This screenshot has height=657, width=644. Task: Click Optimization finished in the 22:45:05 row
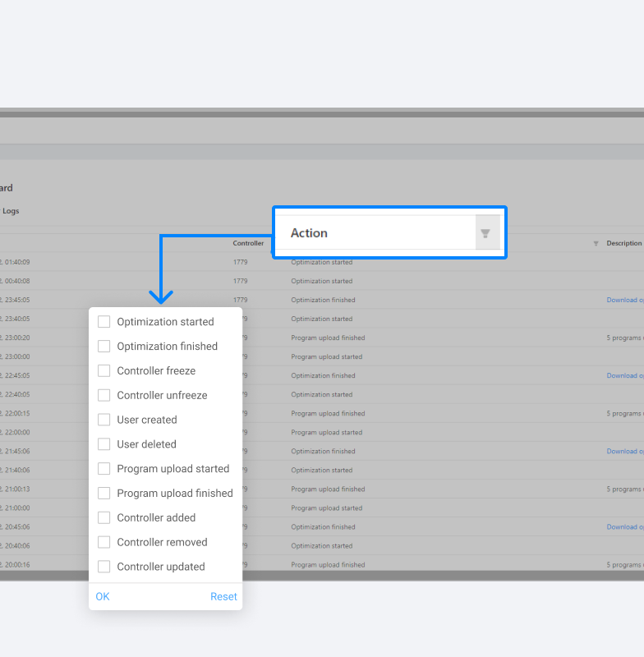pyautogui.click(x=323, y=375)
